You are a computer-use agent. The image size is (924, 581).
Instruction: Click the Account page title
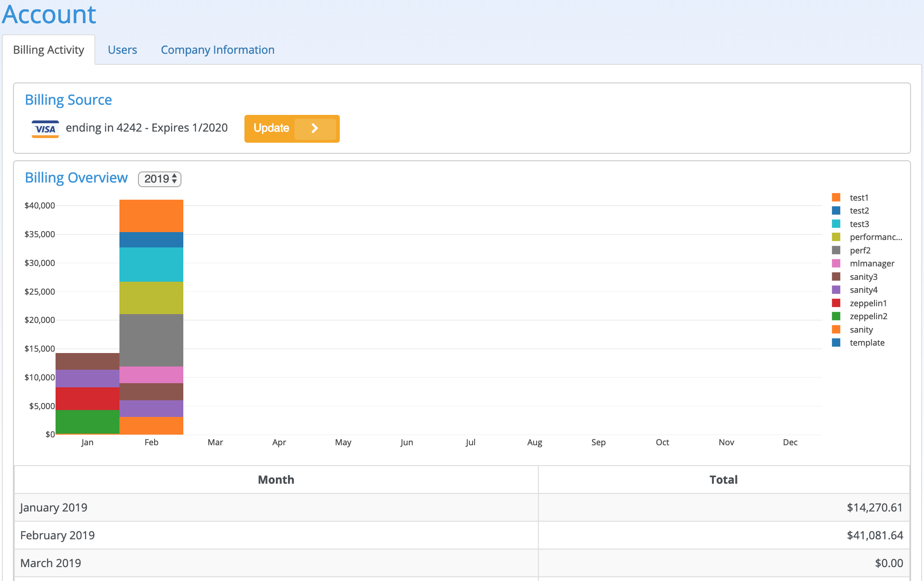click(x=49, y=14)
